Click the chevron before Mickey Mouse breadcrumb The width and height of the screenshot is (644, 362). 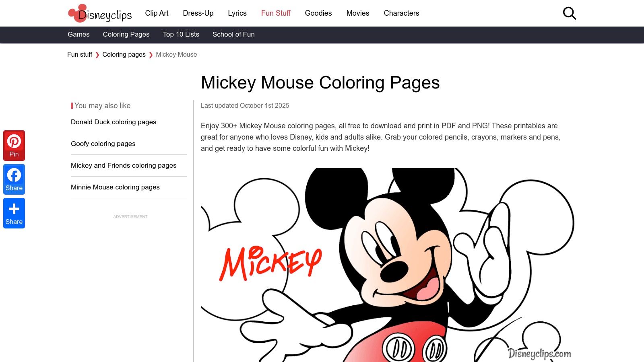[150, 54]
